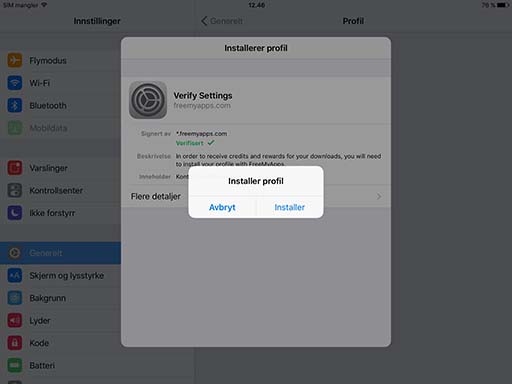Select Varslinger in the settings list
This screenshot has width=512, height=384.
(x=60, y=168)
